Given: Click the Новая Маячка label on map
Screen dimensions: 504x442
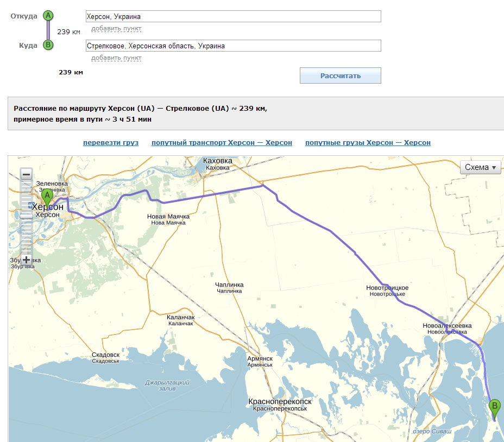Looking at the screenshot, I should coord(168,219).
